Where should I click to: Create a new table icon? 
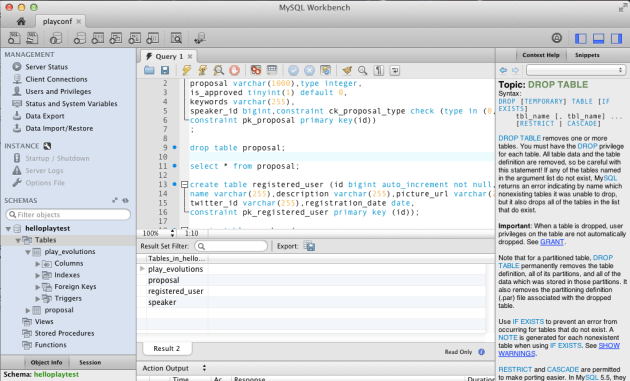(98, 38)
